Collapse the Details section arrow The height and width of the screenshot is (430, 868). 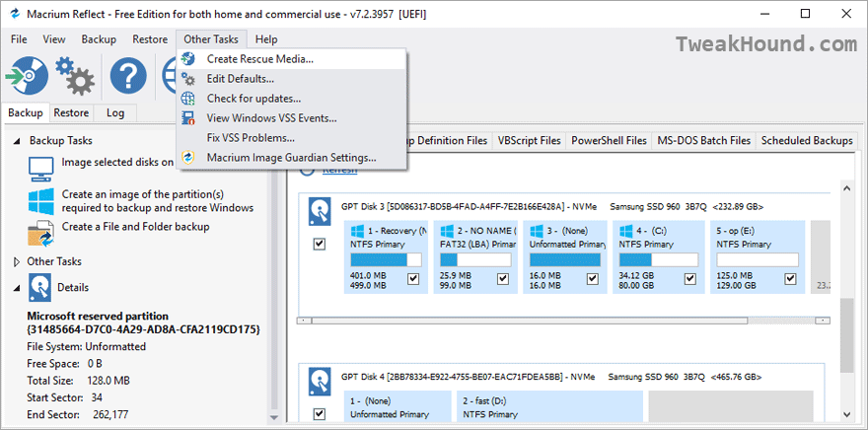tap(17, 288)
